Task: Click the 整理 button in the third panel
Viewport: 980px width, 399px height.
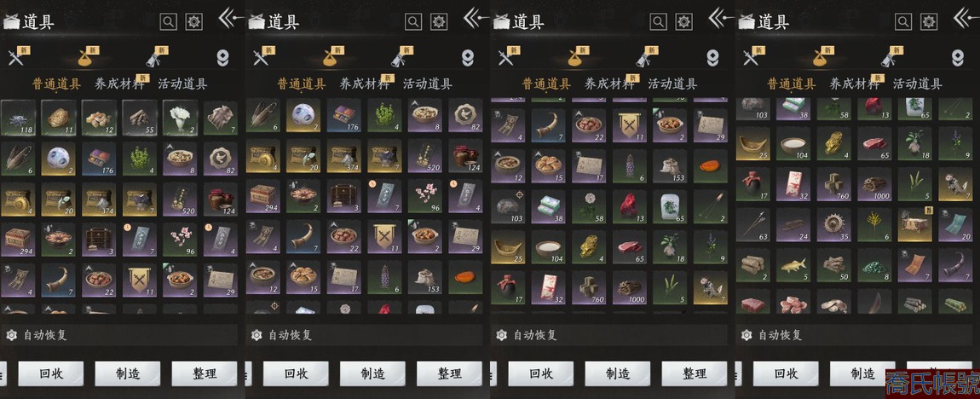Action: click(x=695, y=374)
